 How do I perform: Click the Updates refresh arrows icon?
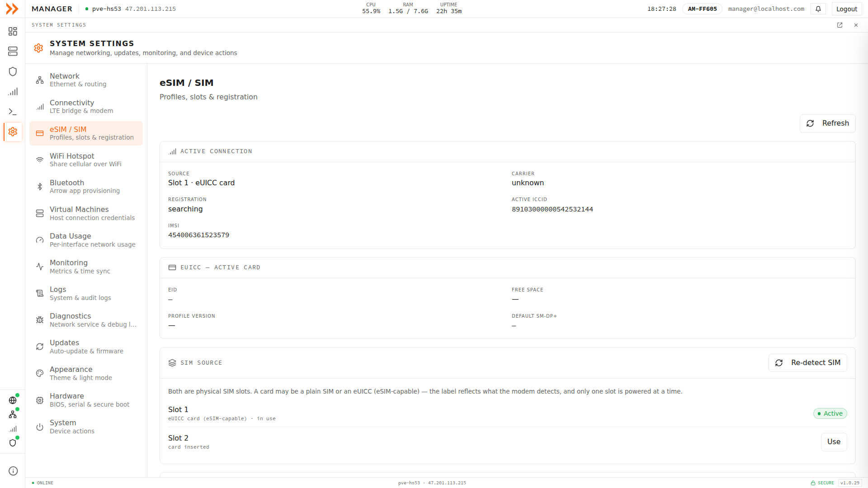point(40,347)
